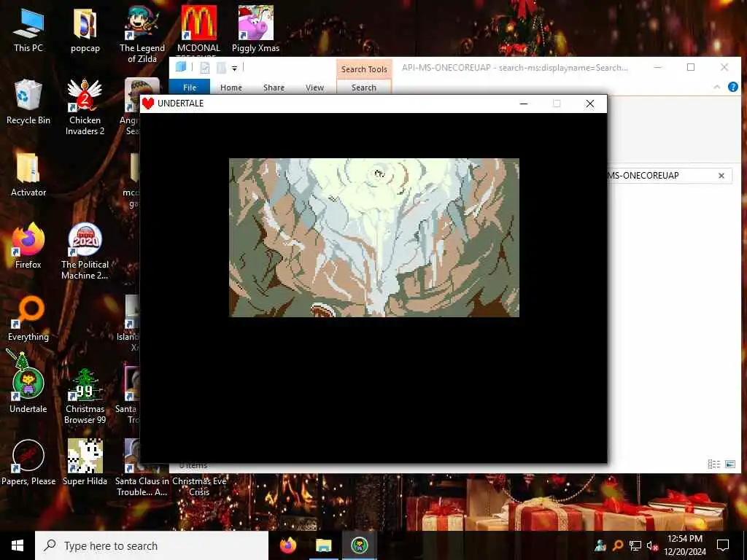The height and width of the screenshot is (560, 747).
Task: Open the Home ribbon tab
Action: click(x=231, y=87)
